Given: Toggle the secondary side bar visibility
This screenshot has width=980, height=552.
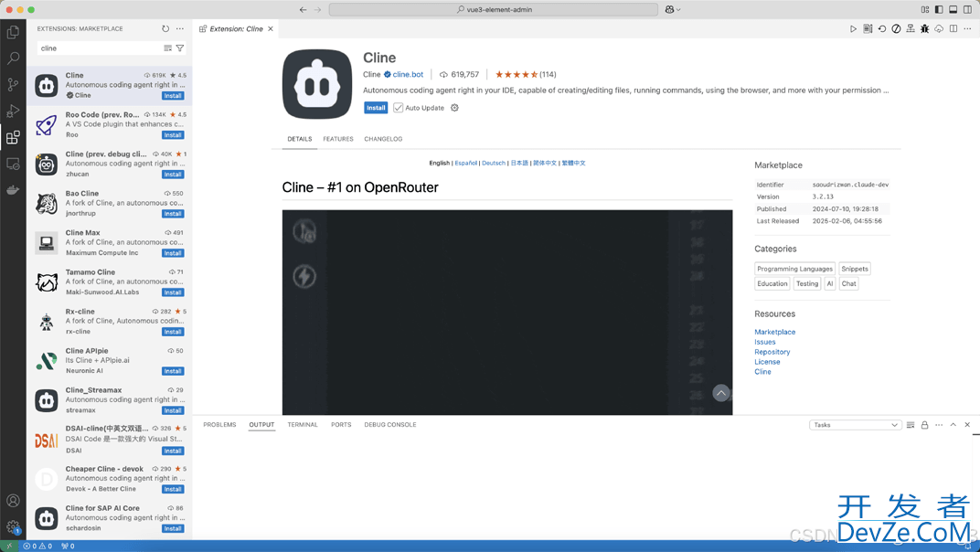Looking at the screenshot, I should click(x=967, y=9).
